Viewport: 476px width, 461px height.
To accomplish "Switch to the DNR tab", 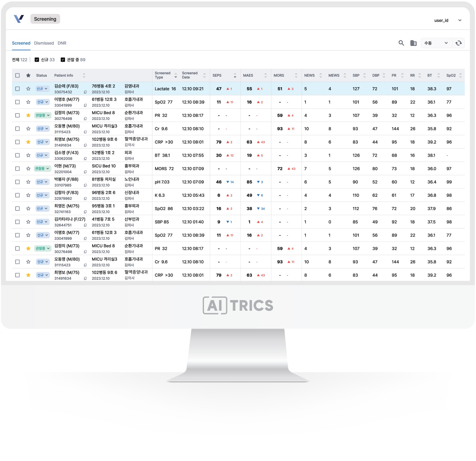I will (x=62, y=43).
